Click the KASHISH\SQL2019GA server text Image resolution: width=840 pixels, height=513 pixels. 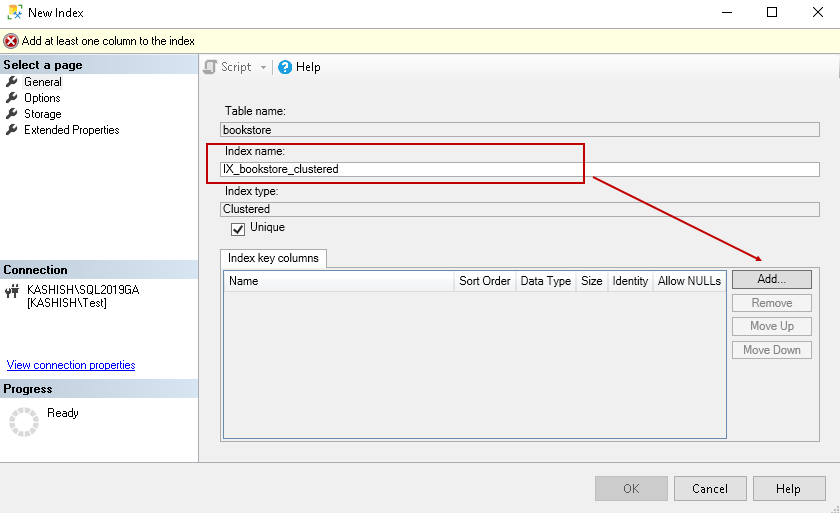pyautogui.click(x=83, y=290)
